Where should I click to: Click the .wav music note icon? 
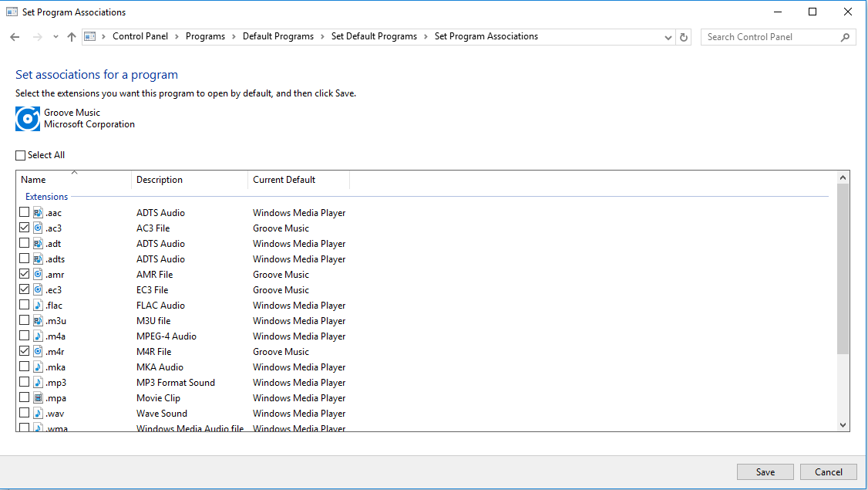click(x=38, y=414)
